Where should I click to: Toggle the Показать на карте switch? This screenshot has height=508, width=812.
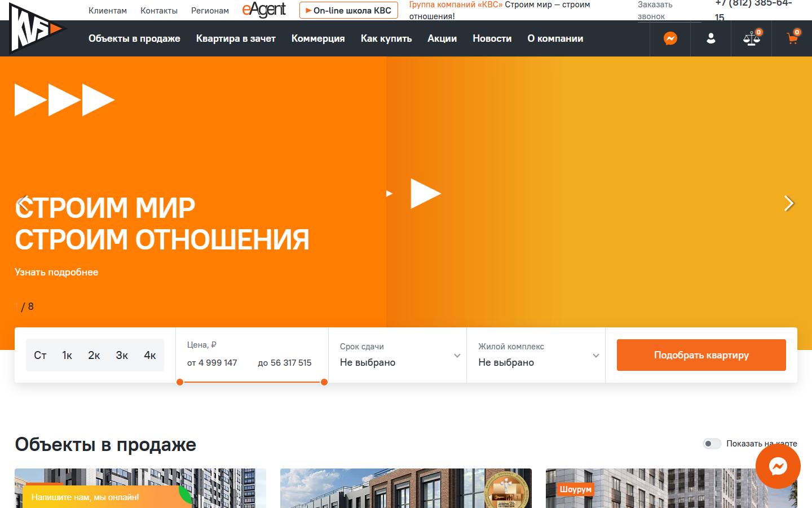[x=712, y=444]
